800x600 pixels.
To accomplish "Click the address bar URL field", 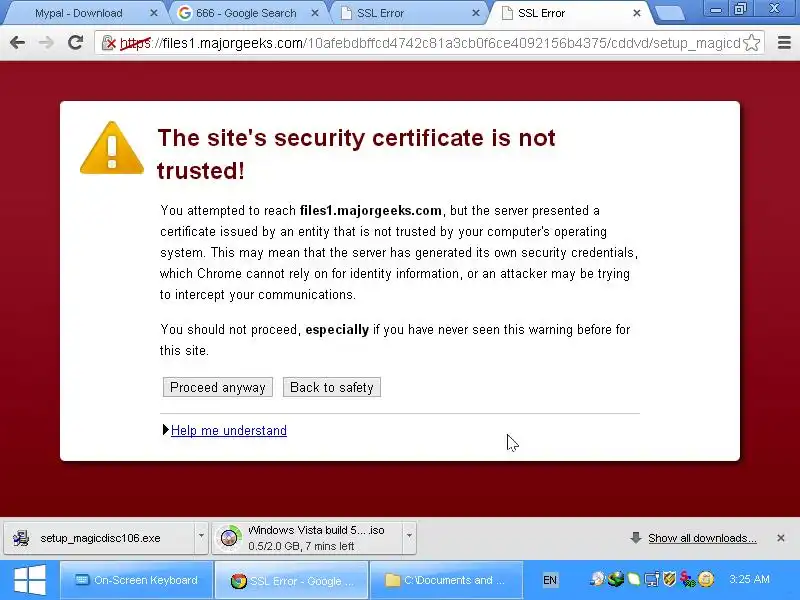I will 430,43.
